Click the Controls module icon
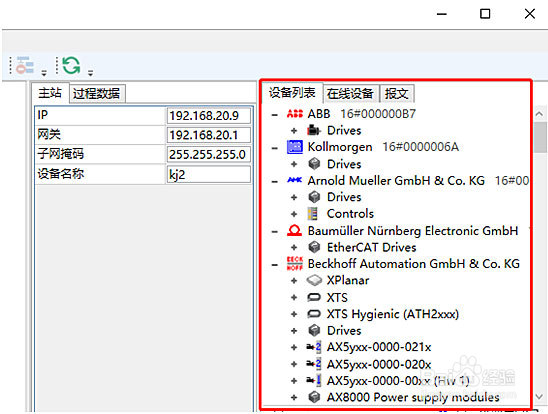Viewport: 548px width, 414px height. [x=312, y=214]
